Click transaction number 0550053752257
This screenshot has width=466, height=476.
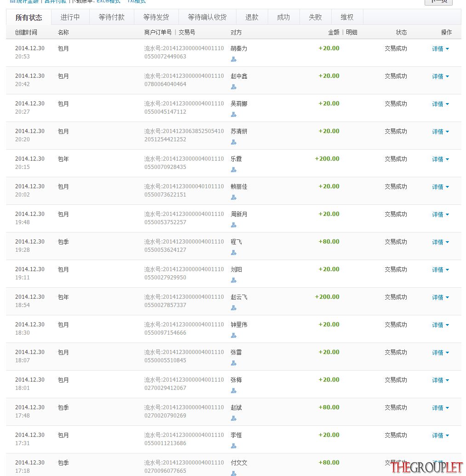pos(165,222)
